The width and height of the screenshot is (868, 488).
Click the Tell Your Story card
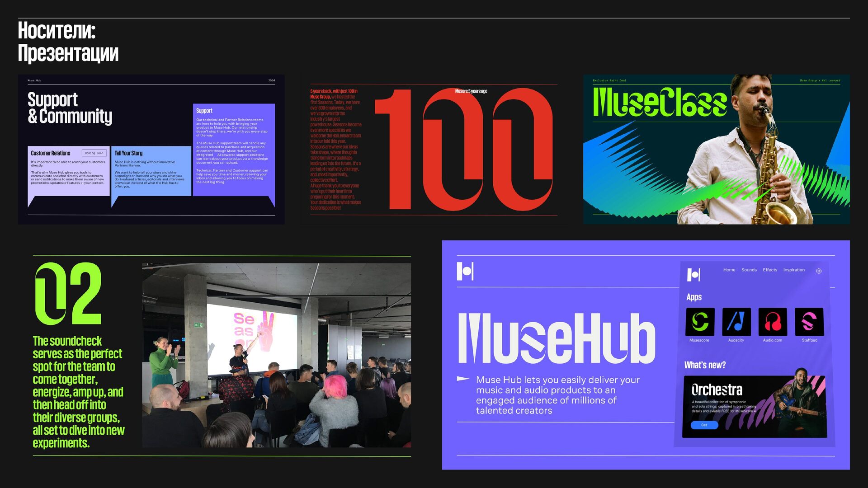151,171
